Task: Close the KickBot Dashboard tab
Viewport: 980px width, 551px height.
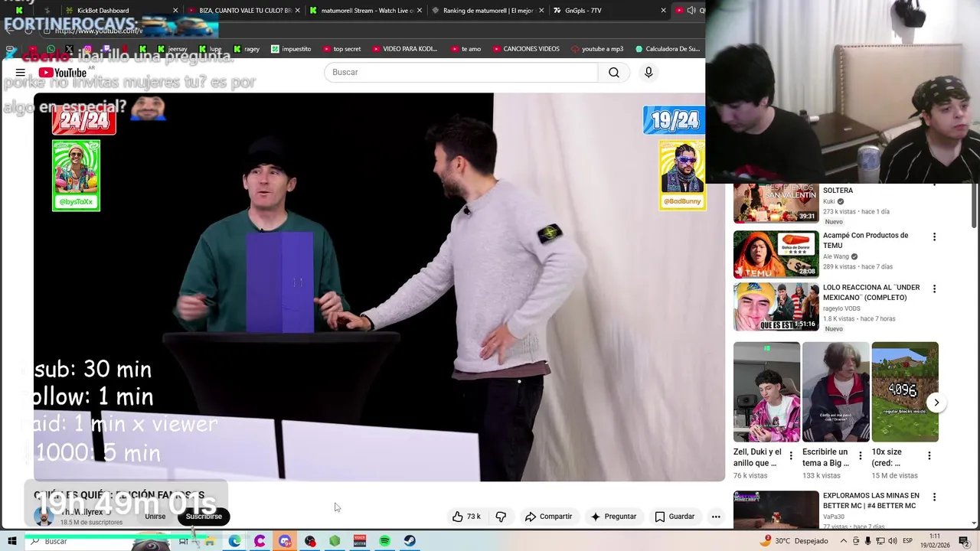Action: coord(175,11)
